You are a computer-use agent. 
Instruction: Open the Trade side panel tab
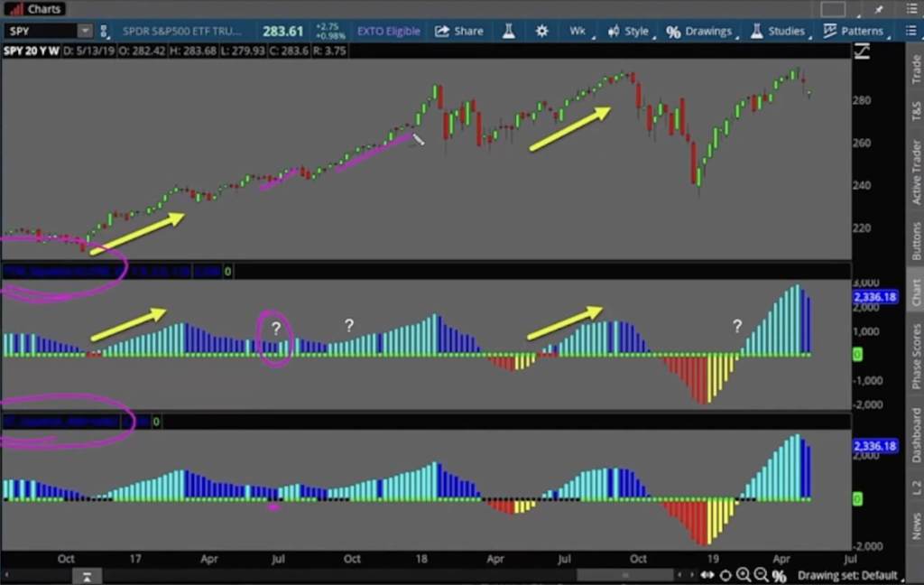point(915,69)
